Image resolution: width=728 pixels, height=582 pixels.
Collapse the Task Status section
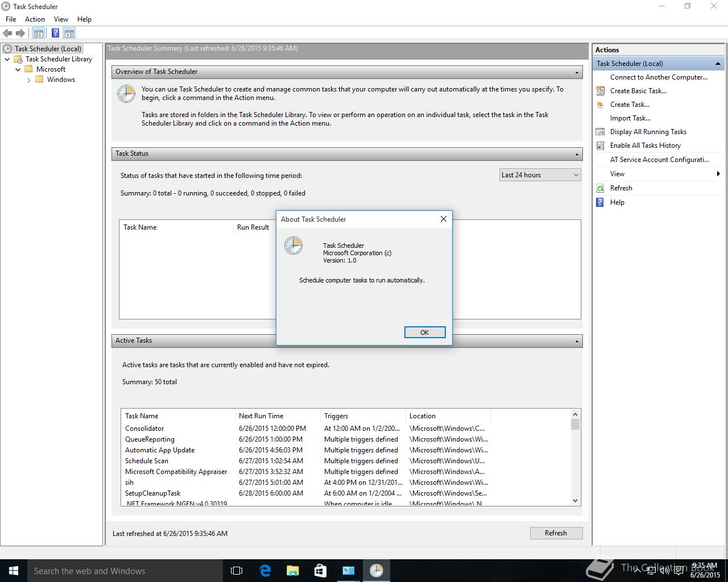pyautogui.click(x=577, y=154)
